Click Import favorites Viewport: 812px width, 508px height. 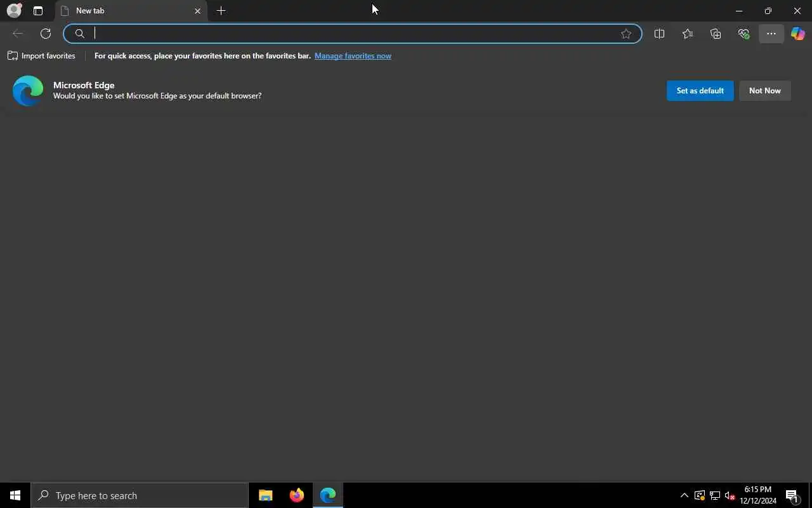coord(41,56)
